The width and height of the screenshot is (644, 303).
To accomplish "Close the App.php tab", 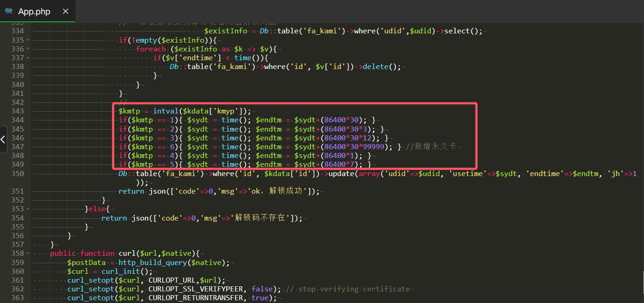I will point(65,12).
